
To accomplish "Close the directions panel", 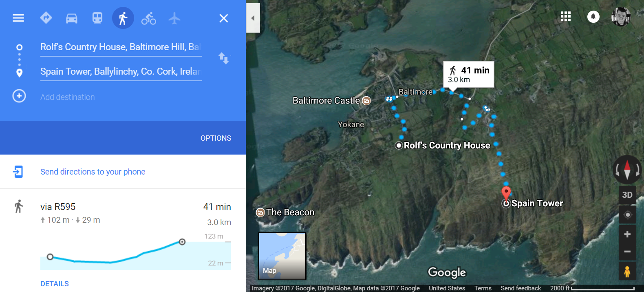I will [x=224, y=18].
